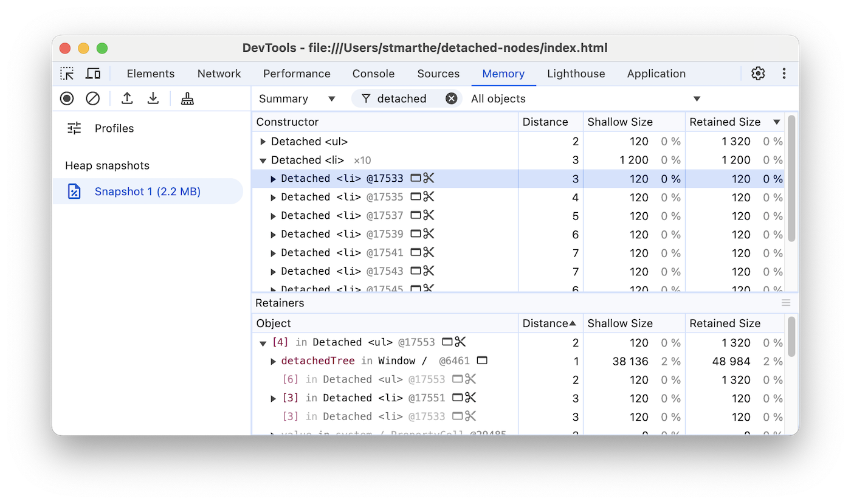Open DevTools settings with the gear icon
Screen dimensions: 851x504
pos(757,73)
